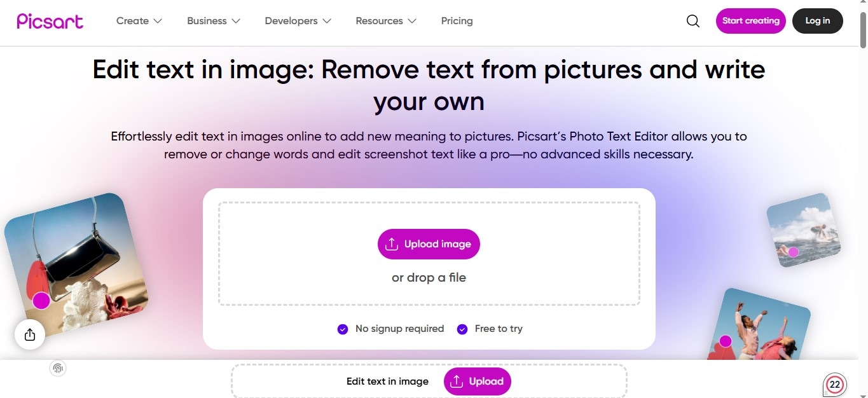This screenshot has width=868, height=398.
Task: Click the checkmark beside Free to try
Action: point(462,329)
